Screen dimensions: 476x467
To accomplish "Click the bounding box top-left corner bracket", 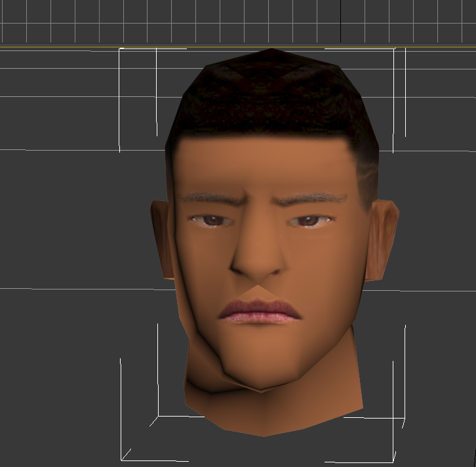I will pyautogui.click(x=120, y=50).
